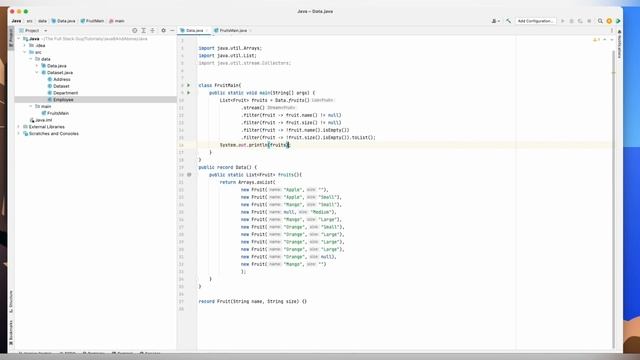The width and height of the screenshot is (640, 360).
Task: Expand the Data.java tree node
Action: [37, 66]
